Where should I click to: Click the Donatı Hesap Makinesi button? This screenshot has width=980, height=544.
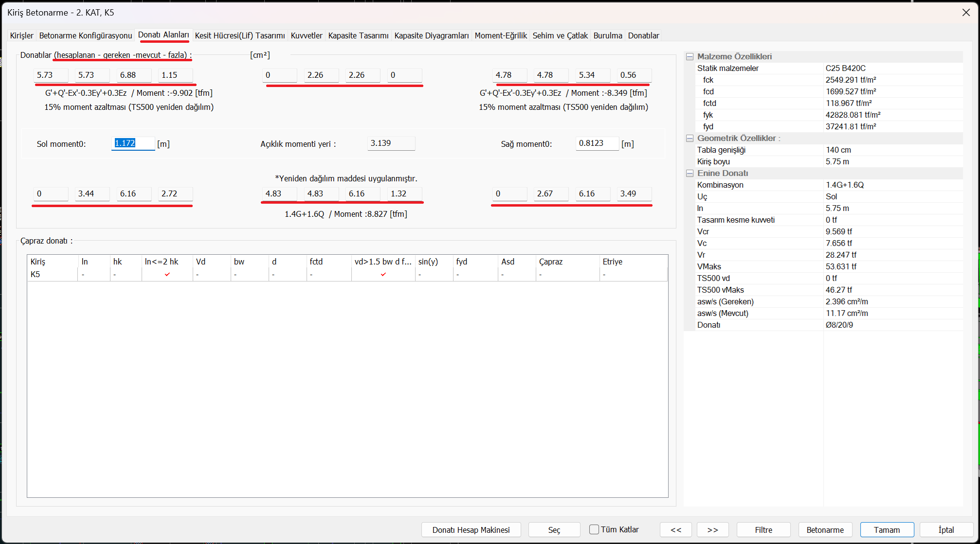(471, 530)
